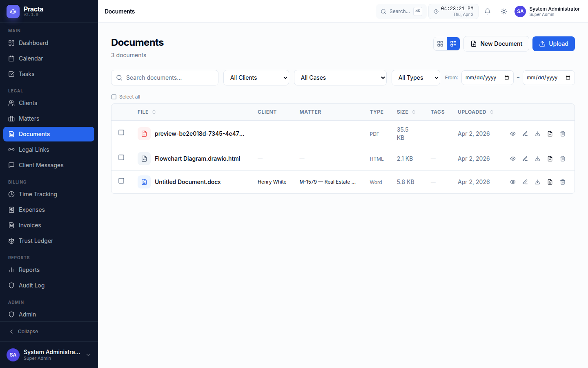The width and height of the screenshot is (588, 368).
Task: Select the Untitled Document.docx row checkbox
Action: click(121, 181)
